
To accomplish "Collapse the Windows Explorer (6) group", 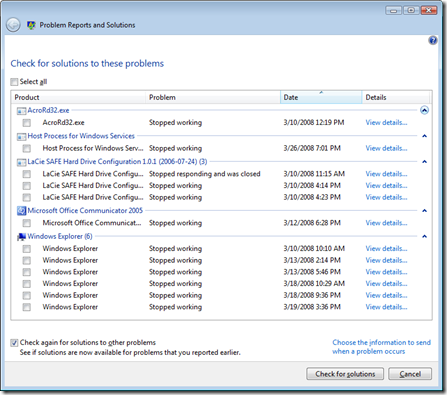I will [424, 236].
